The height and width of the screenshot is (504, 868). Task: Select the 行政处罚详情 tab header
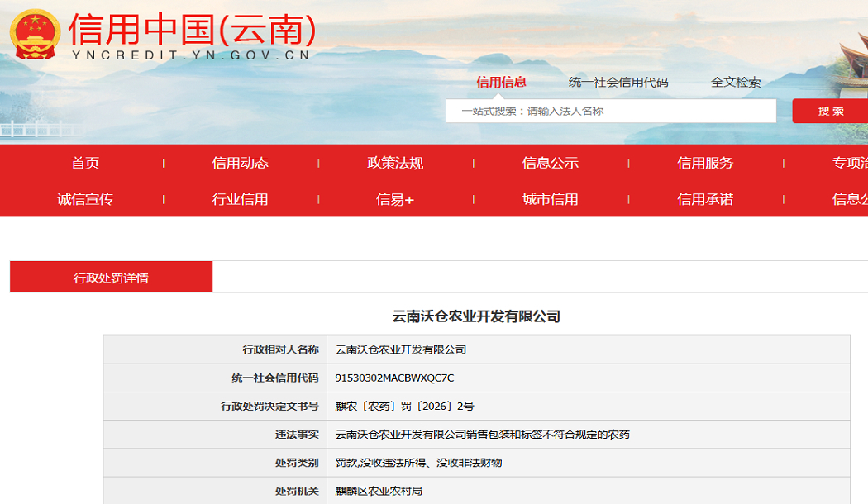112,277
